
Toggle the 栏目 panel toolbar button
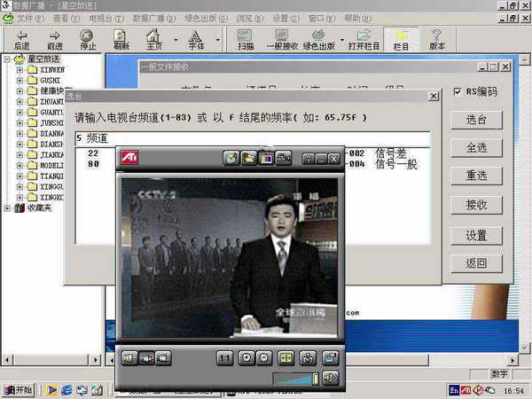[402, 40]
